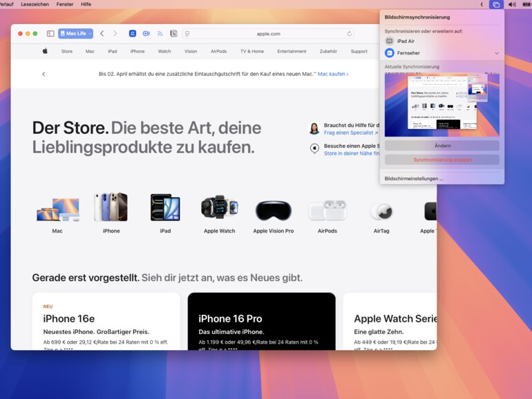Click the 'Der Store.' headline text
532x399 pixels.
(70, 128)
